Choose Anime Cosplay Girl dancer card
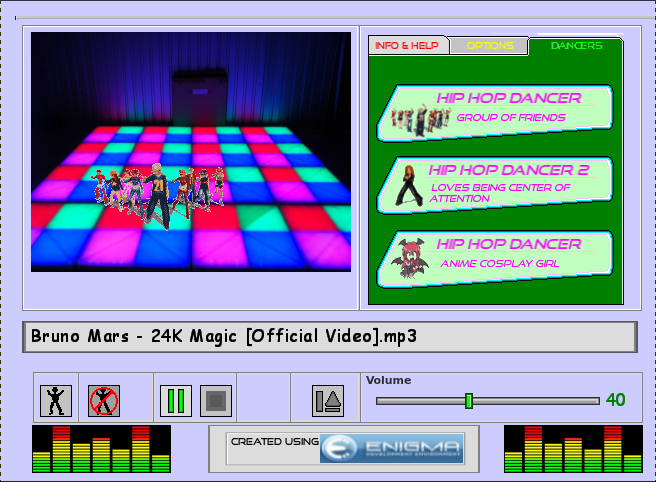Viewport: 656px width, 482px height. (495, 259)
